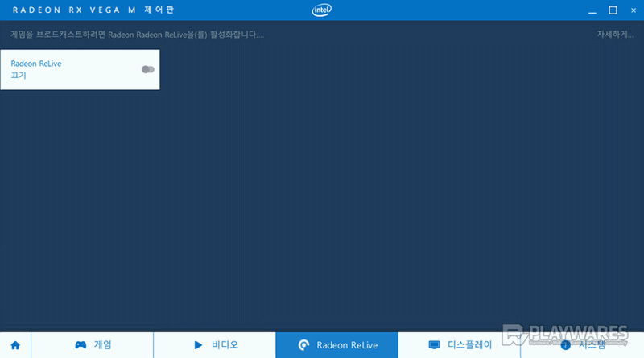This screenshot has width=644, height=358.
Task: Click the ReLive broadcast description text
Action: coord(137,35)
